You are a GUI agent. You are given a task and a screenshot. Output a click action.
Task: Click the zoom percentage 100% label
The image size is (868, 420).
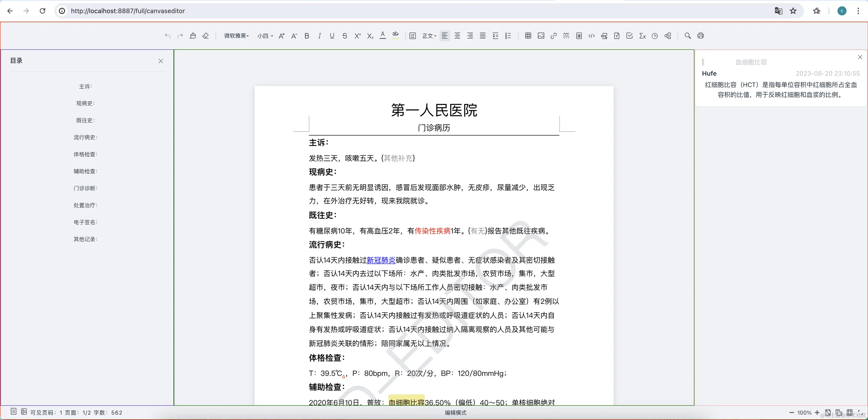804,413
